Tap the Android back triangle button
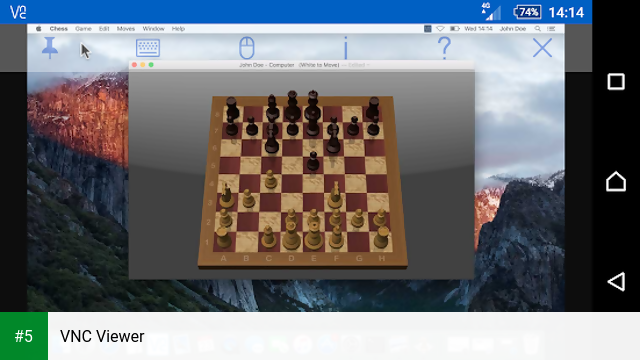The image size is (640, 360). (616, 282)
